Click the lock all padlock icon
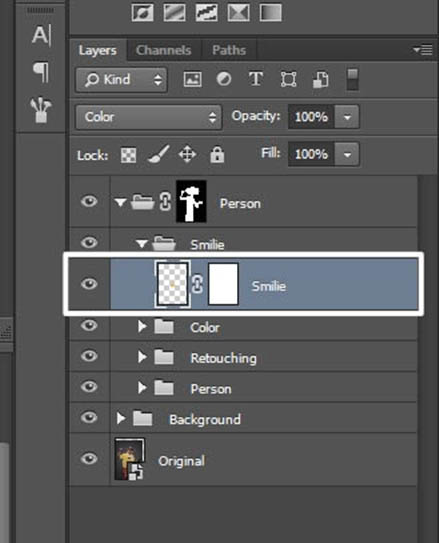 [x=217, y=154]
